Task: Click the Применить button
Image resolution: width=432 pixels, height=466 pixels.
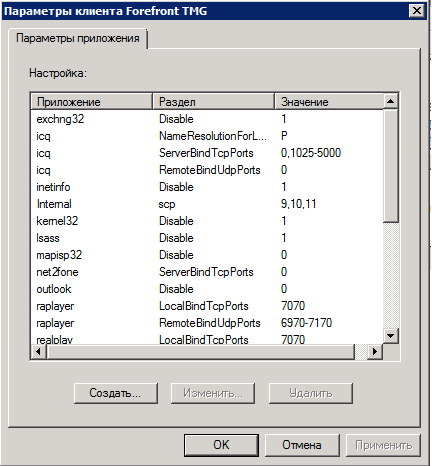Action: 383,445
